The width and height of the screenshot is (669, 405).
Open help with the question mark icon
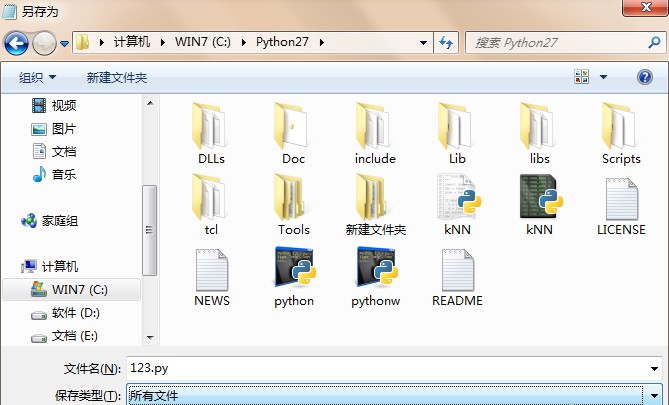644,77
